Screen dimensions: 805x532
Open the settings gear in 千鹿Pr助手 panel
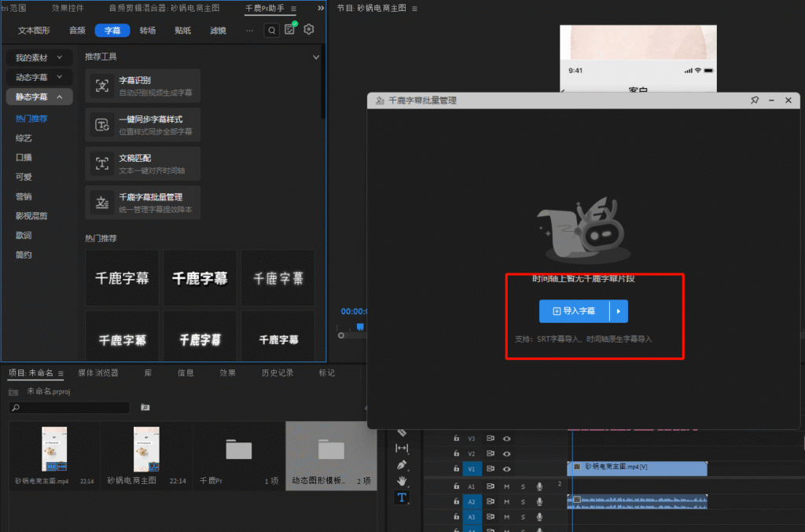(309, 30)
